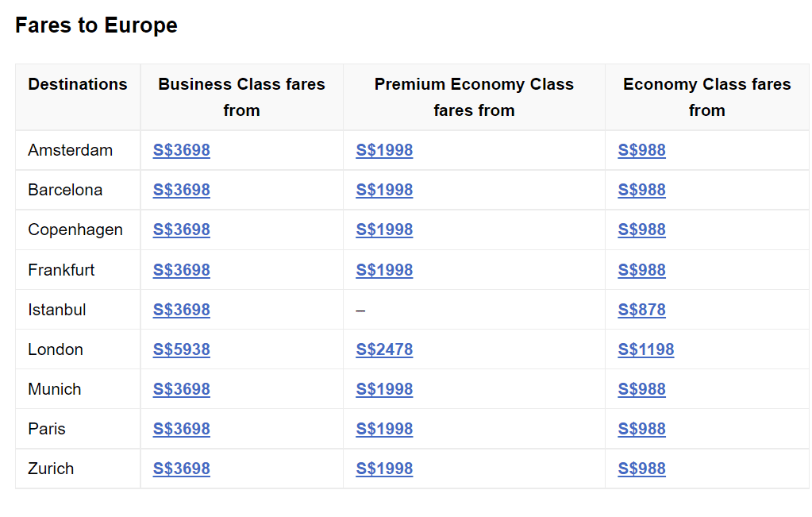Select Barcelona Business Class fare link

pyautogui.click(x=181, y=190)
